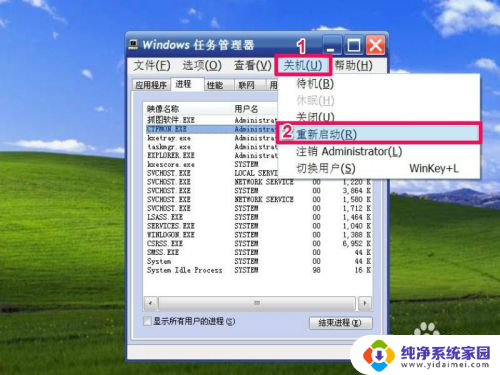Click CPU value 98 for System Idle Process

pyautogui.click(x=316, y=270)
